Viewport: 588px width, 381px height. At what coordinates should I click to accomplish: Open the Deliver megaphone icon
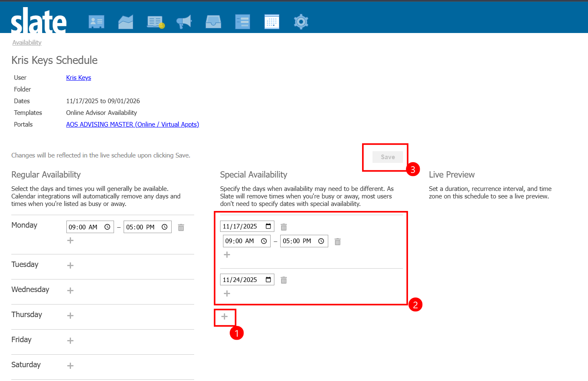184,22
